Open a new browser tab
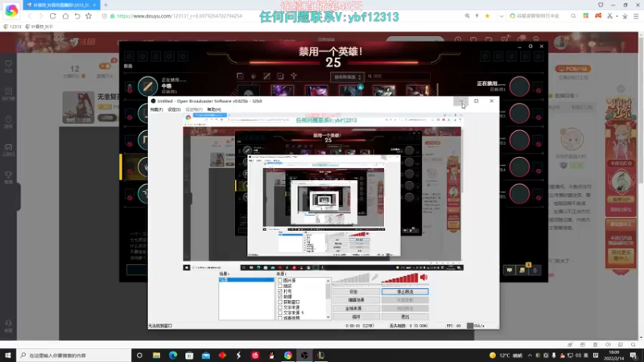This screenshot has height=362, width=644. coord(105,5)
